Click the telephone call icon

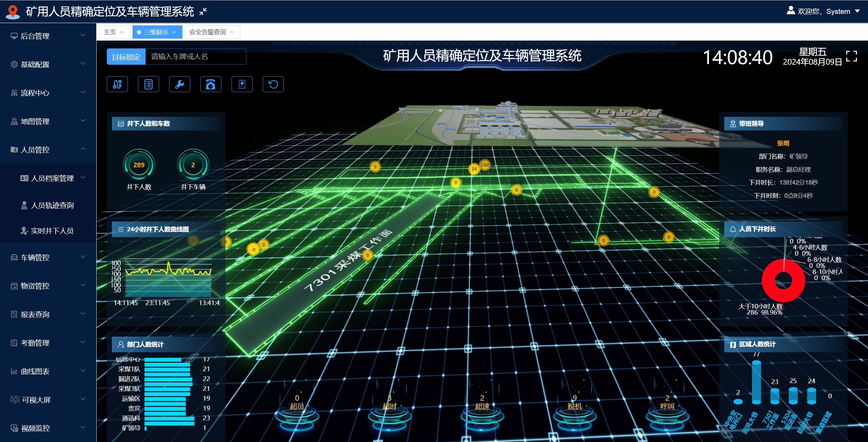point(211,84)
